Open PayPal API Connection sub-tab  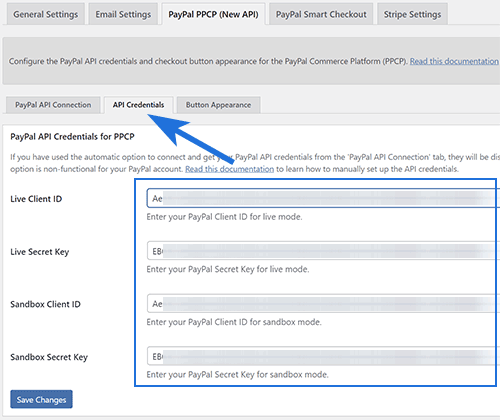click(x=53, y=105)
